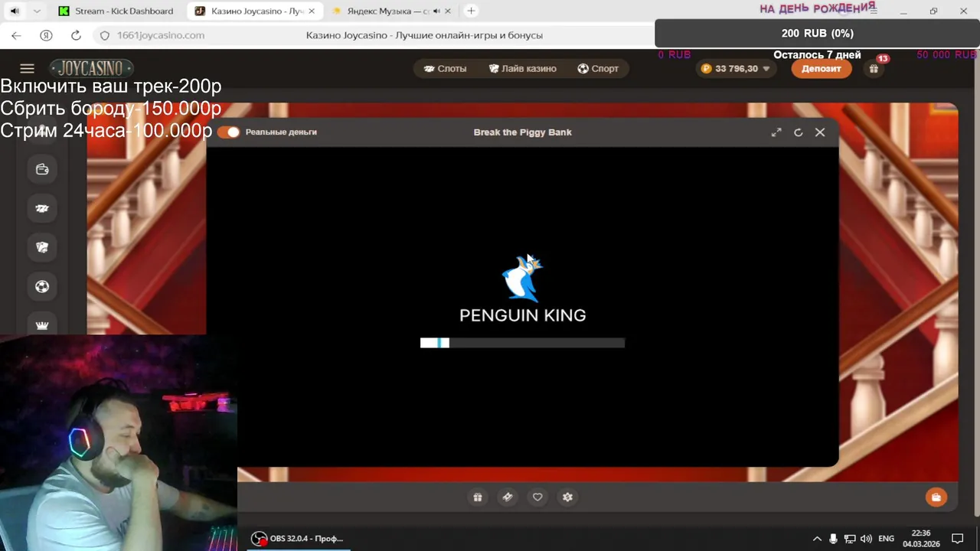The image size is (980, 551).
Task: Click the site protection shield icon
Action: [105, 35]
